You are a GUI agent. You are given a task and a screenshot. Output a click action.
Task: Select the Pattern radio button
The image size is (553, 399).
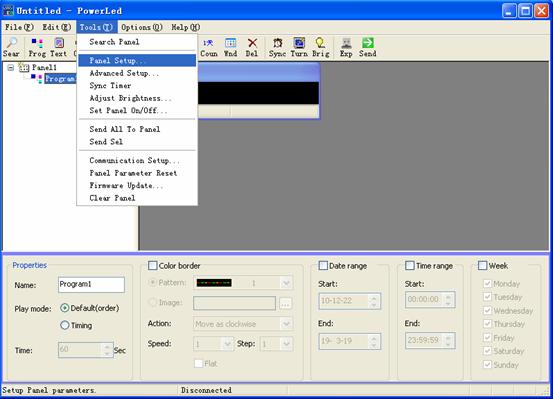pos(153,282)
